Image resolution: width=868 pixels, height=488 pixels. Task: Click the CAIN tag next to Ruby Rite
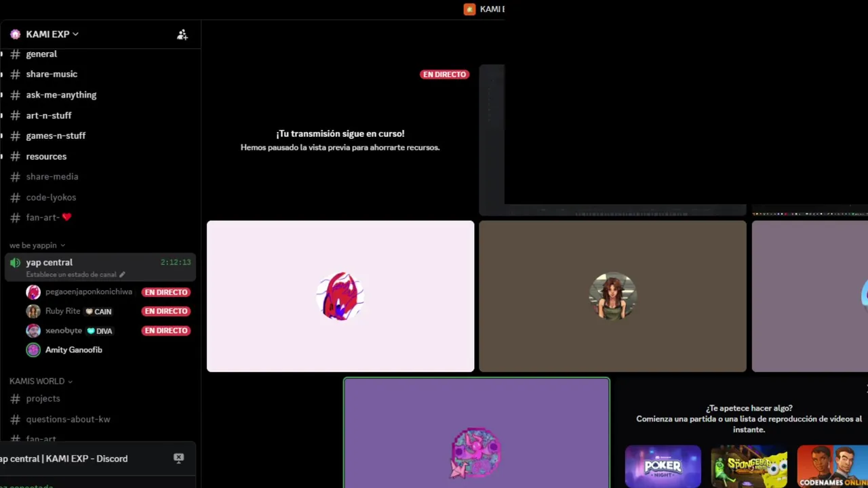point(98,312)
